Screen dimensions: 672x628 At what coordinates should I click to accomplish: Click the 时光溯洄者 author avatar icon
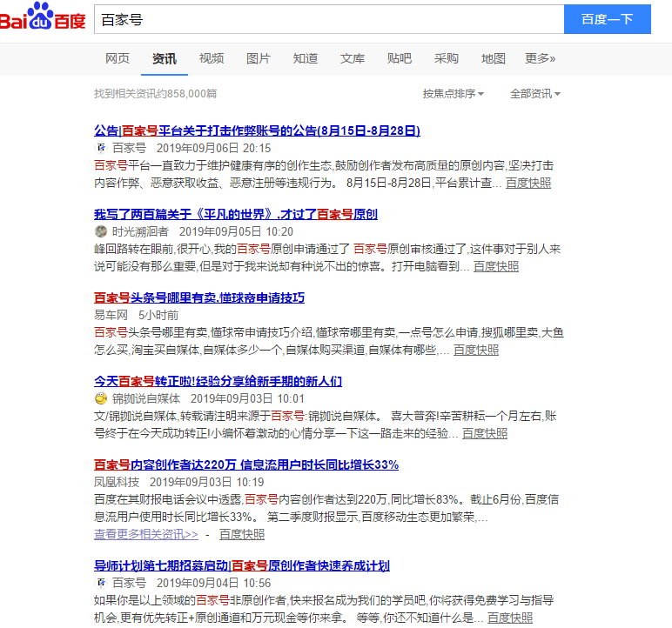pyautogui.click(x=101, y=231)
